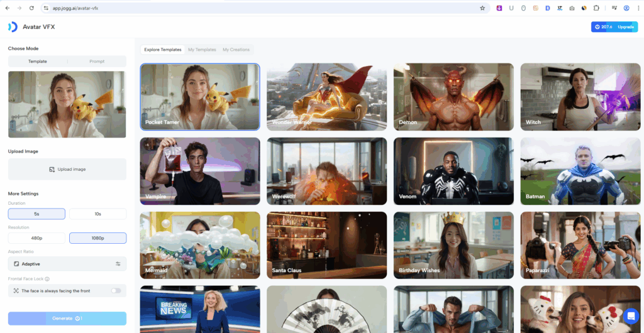Switch to Prompt mode
Image resolution: width=644 pixels, height=333 pixels.
97,62
